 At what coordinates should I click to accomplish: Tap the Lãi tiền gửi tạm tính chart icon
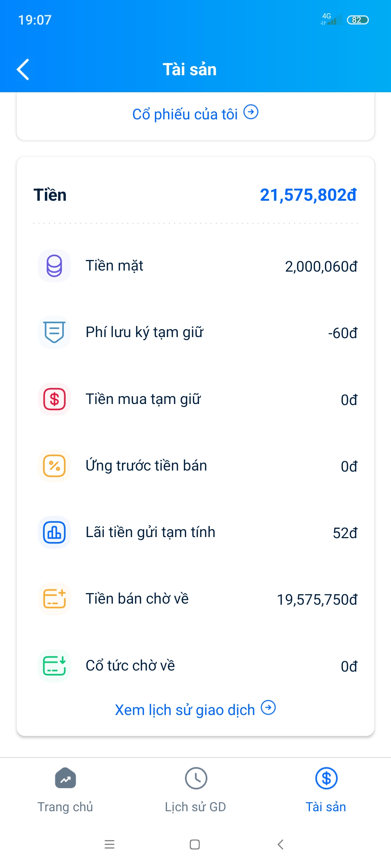(54, 532)
